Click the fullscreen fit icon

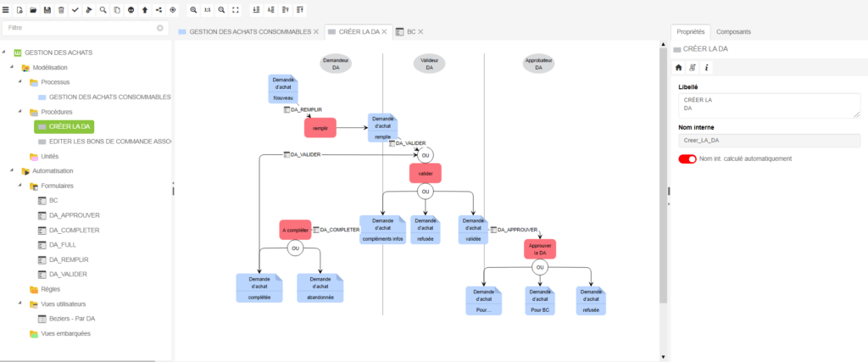click(x=235, y=9)
